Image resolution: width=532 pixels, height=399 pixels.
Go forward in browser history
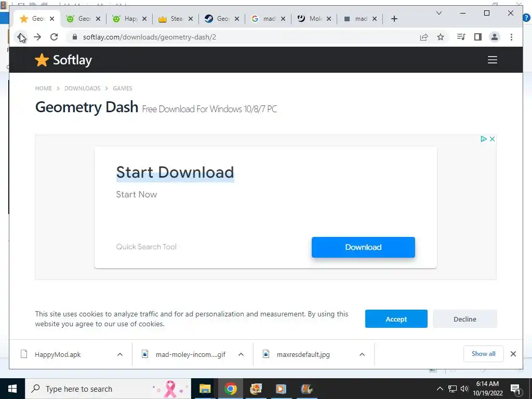[x=37, y=37]
